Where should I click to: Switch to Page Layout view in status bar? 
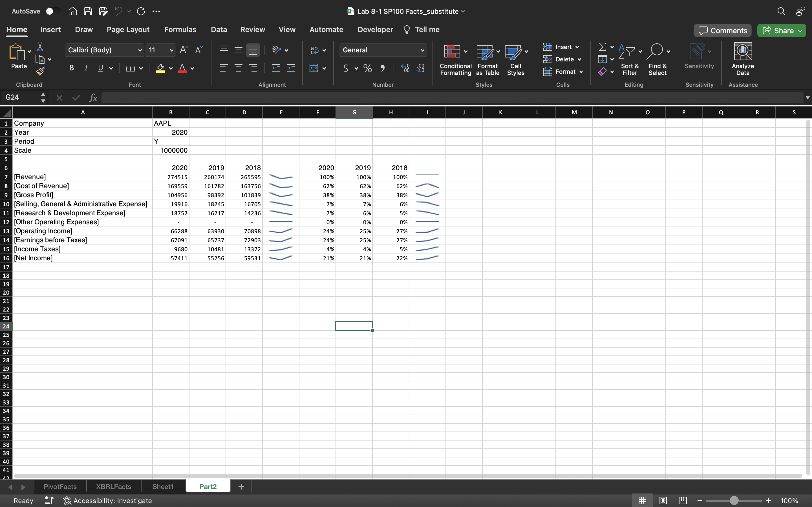[x=662, y=501]
